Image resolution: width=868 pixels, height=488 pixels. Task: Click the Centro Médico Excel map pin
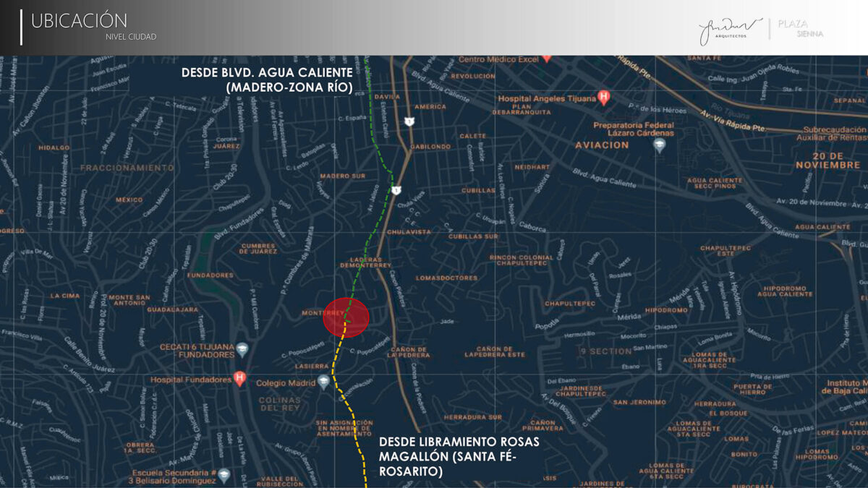tap(547, 57)
